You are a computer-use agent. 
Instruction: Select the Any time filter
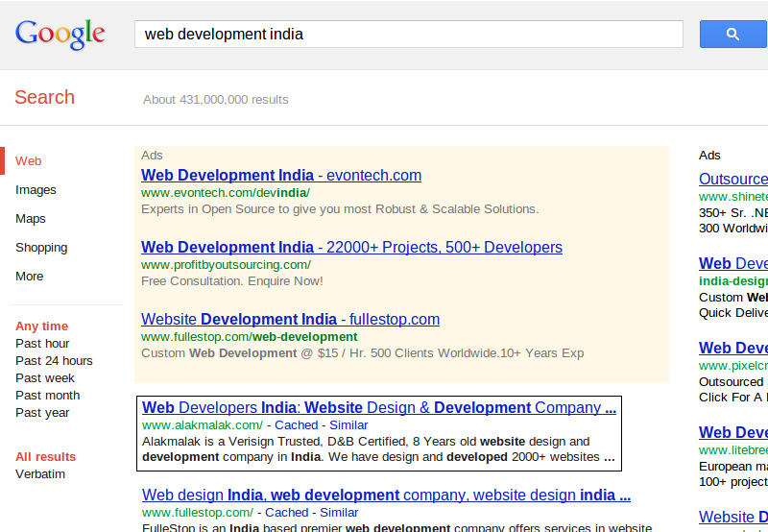pos(41,326)
